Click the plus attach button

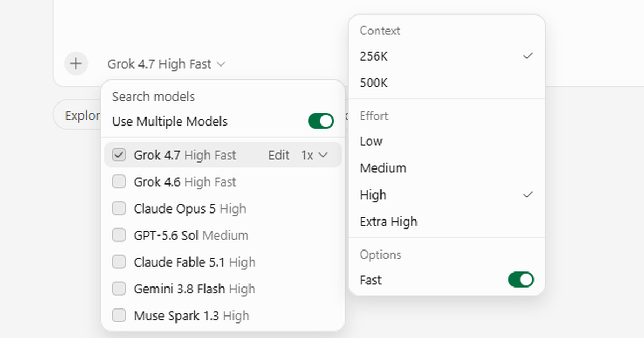click(76, 64)
